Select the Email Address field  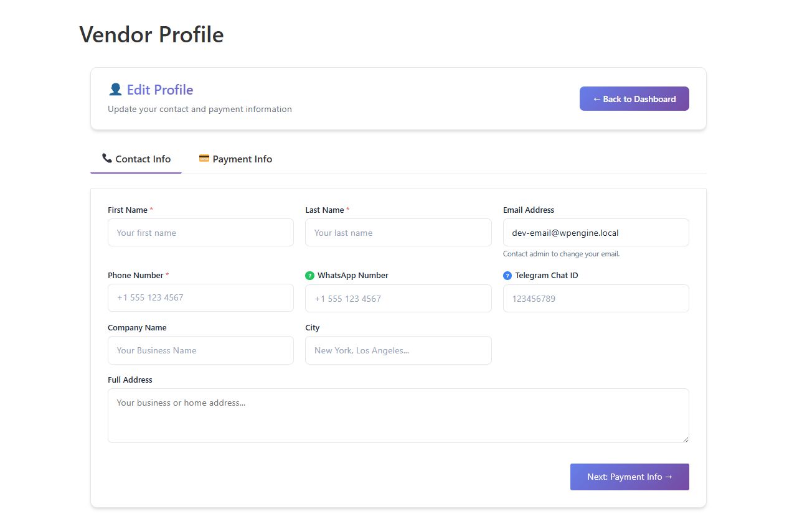point(595,233)
